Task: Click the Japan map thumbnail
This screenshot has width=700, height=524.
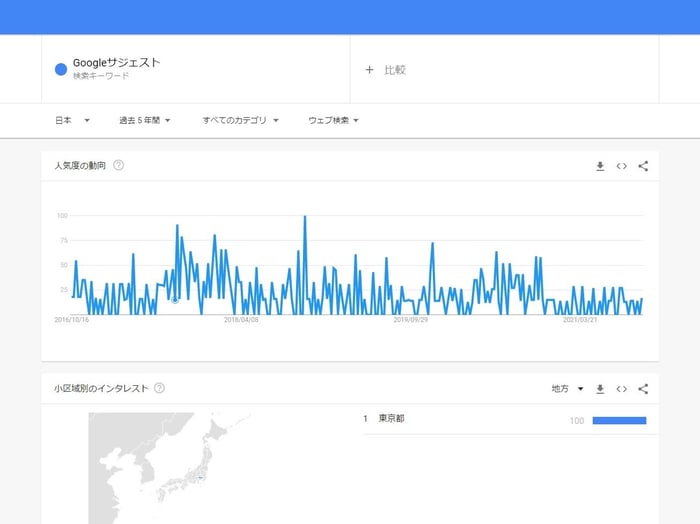Action: [x=170, y=468]
